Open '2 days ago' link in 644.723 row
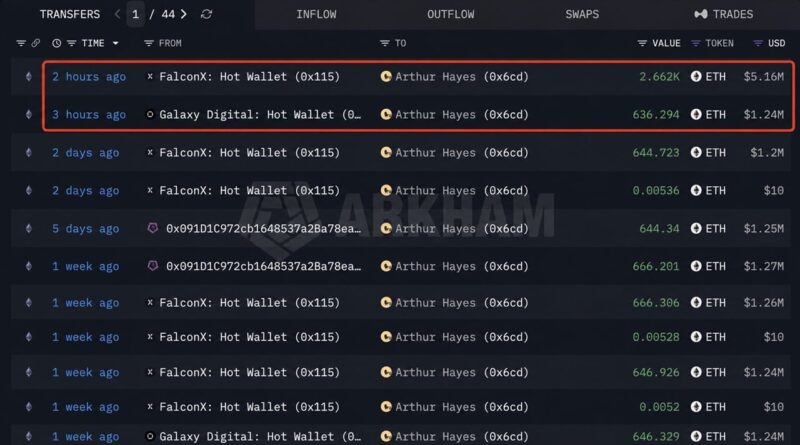 pos(85,152)
